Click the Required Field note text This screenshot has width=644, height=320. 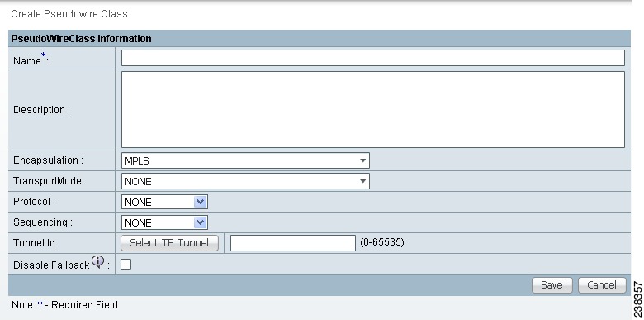point(64,305)
